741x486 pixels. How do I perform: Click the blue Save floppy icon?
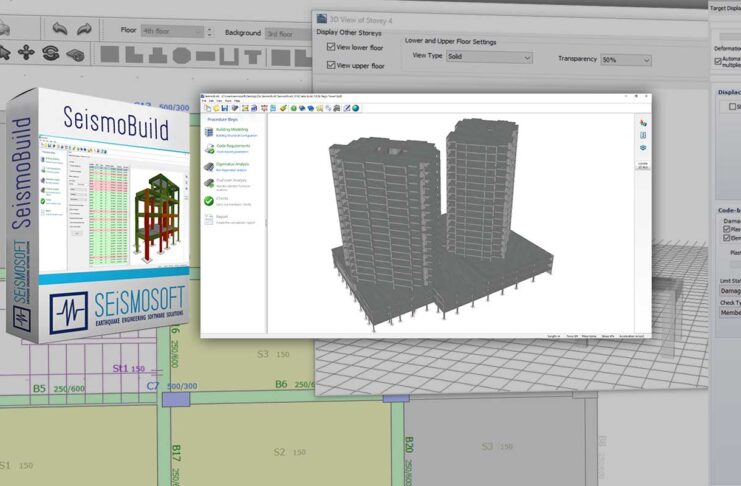tap(225, 108)
